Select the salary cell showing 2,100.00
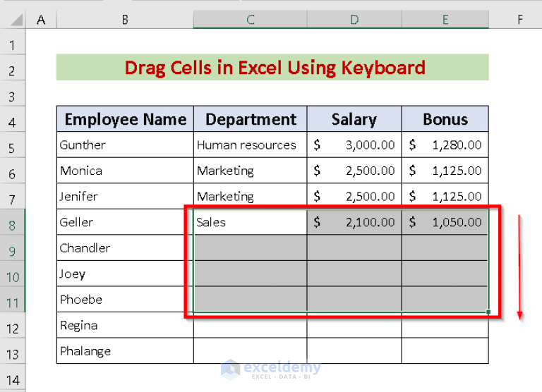542x392 pixels. coord(354,222)
